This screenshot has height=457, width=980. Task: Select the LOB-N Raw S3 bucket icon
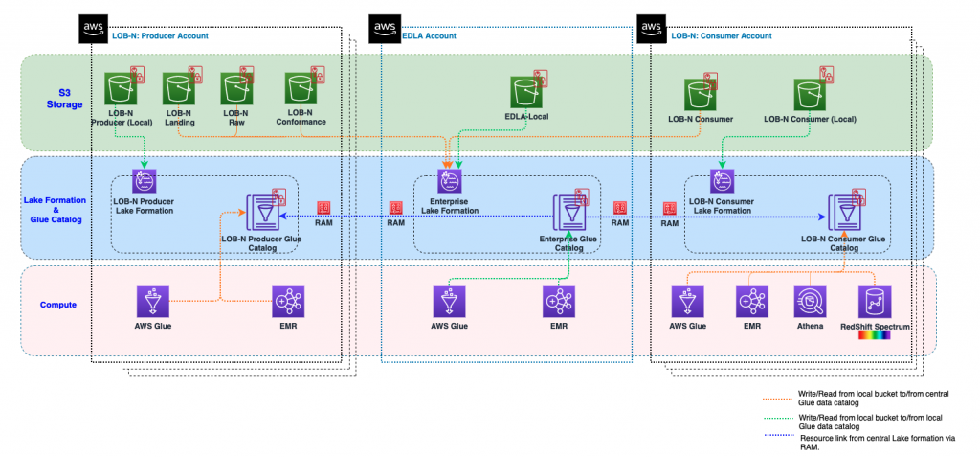(x=236, y=88)
